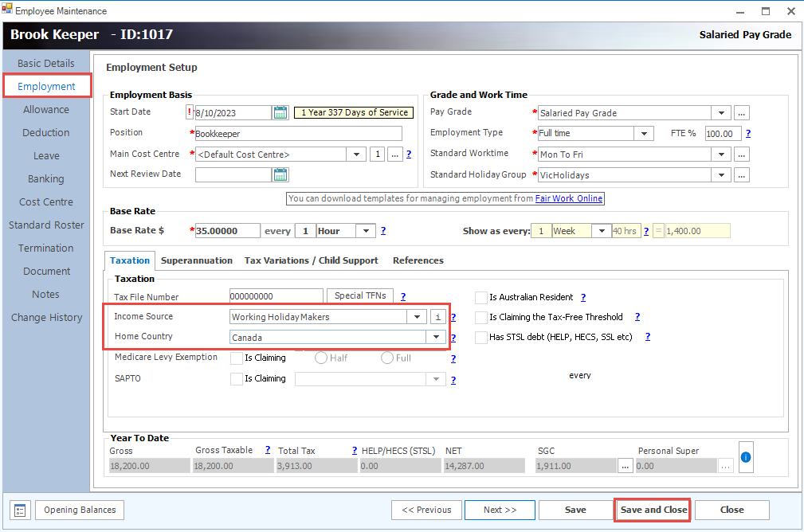Click the Special TFNs button
Image resolution: width=804 pixels, height=532 pixels.
[x=360, y=295]
